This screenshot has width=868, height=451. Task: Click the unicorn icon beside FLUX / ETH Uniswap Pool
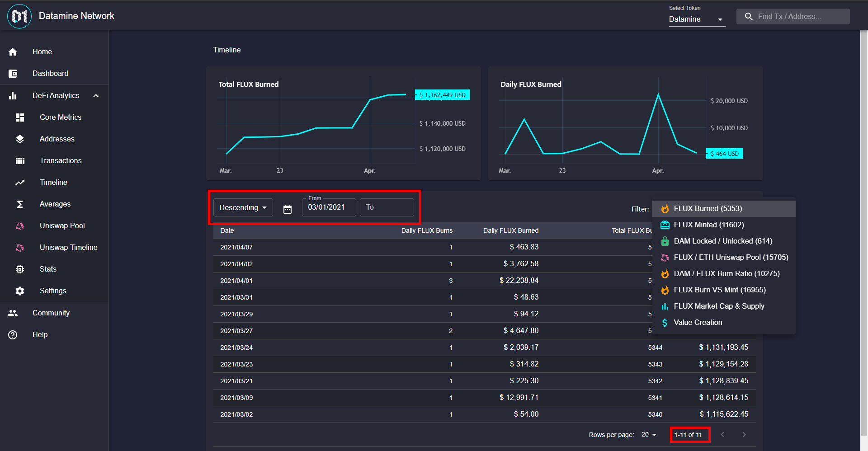(x=665, y=258)
